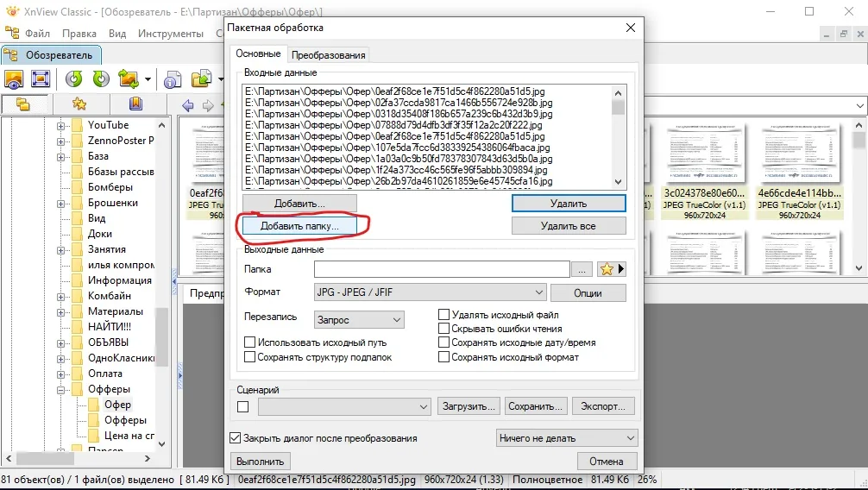This screenshot has height=490, width=868.
Task: Expand the База folder node
Action: [60, 157]
